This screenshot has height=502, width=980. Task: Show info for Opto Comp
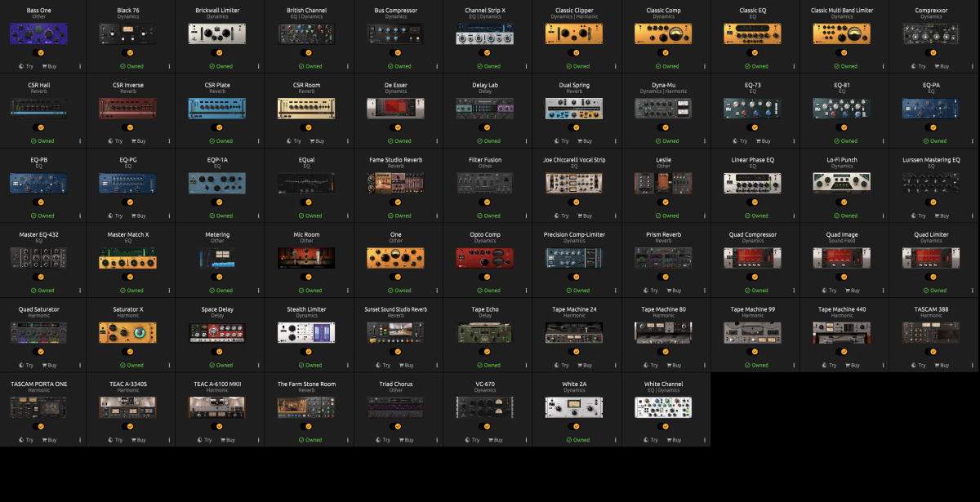[527, 291]
